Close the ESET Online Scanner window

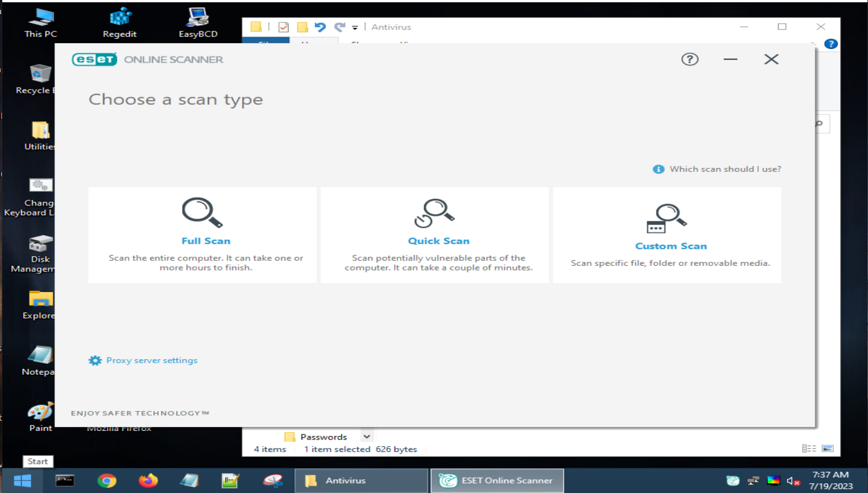click(771, 59)
